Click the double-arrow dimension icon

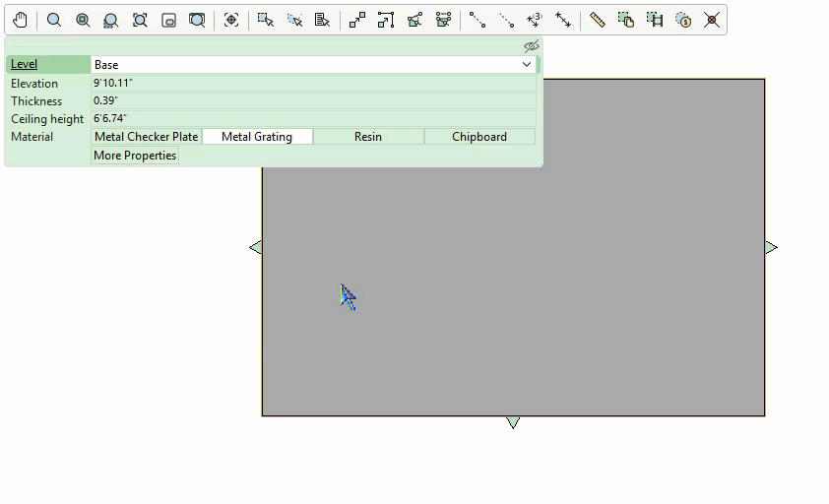(x=563, y=20)
